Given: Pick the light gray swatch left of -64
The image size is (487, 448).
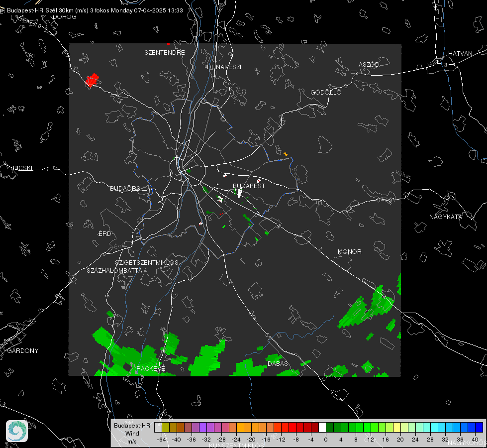Looking at the screenshot, I should tap(158, 427).
